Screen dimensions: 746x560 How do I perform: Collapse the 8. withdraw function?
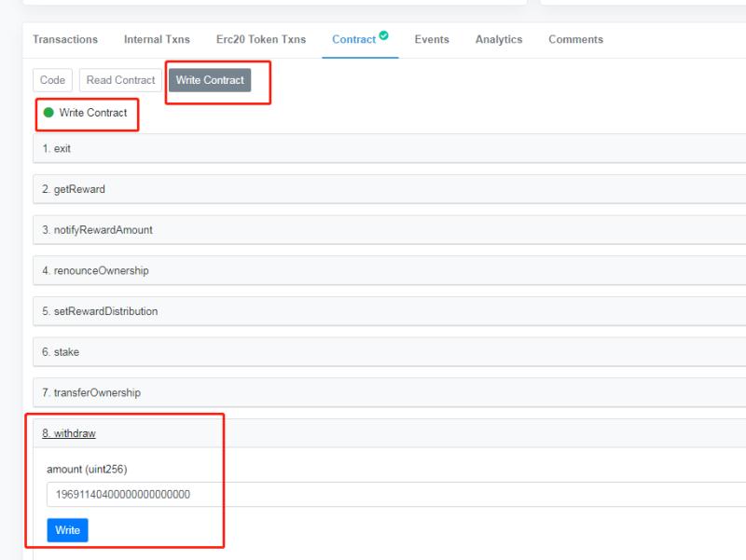(x=389, y=433)
